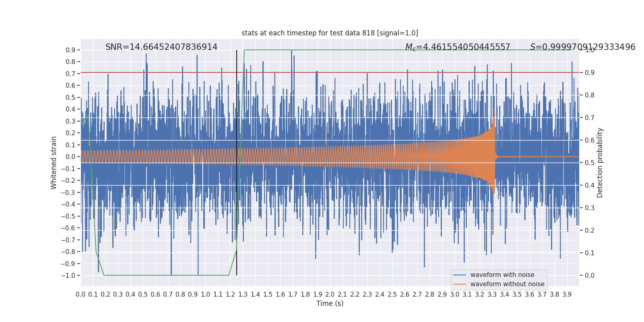
Task: Click the 3.9 tick on the time axis
Action: click(567, 295)
